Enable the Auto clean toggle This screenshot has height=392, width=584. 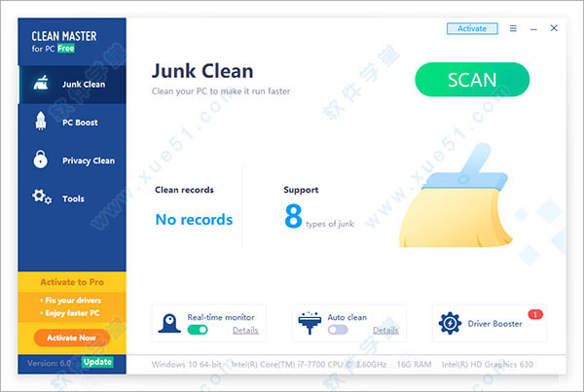click(338, 330)
